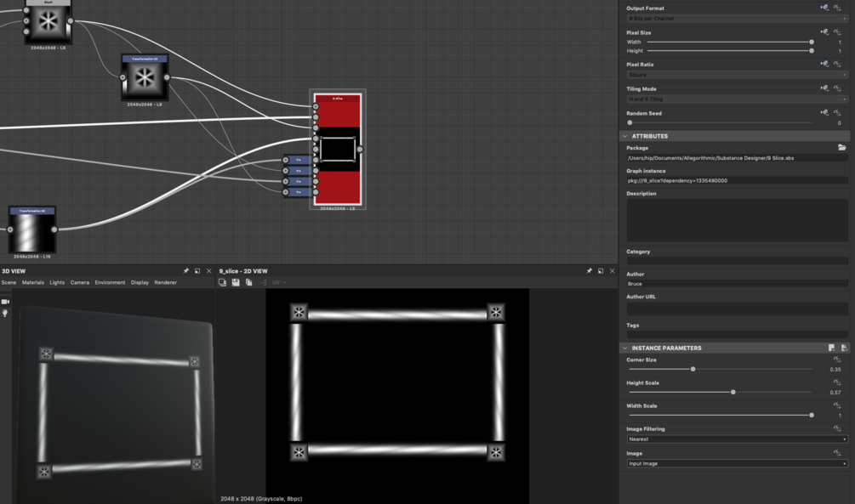Click the first icon in 2D View toolbar
The width and height of the screenshot is (855, 504).
pyautogui.click(x=223, y=282)
